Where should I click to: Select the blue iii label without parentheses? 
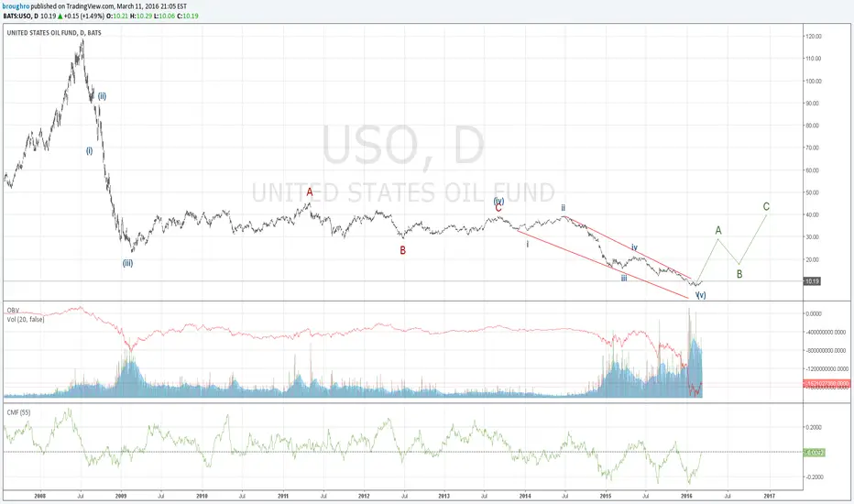click(x=624, y=278)
